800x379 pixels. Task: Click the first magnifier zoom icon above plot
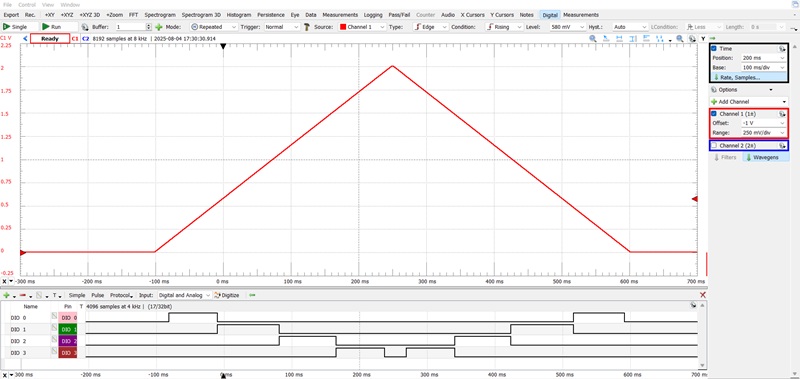point(593,38)
